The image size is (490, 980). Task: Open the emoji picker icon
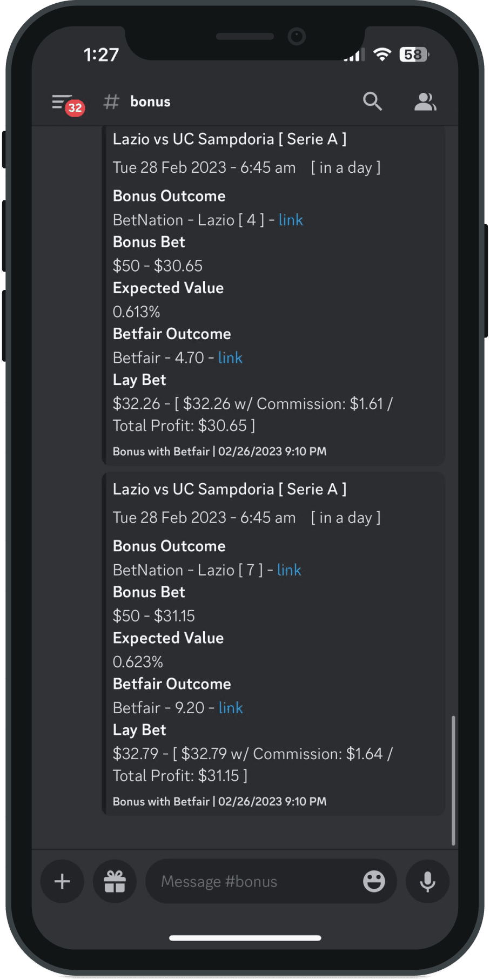374,881
